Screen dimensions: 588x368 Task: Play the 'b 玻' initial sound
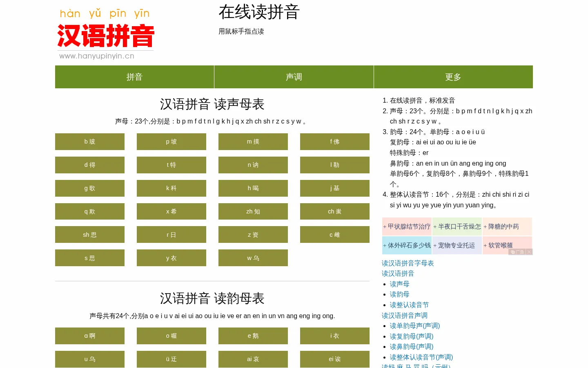(x=90, y=141)
